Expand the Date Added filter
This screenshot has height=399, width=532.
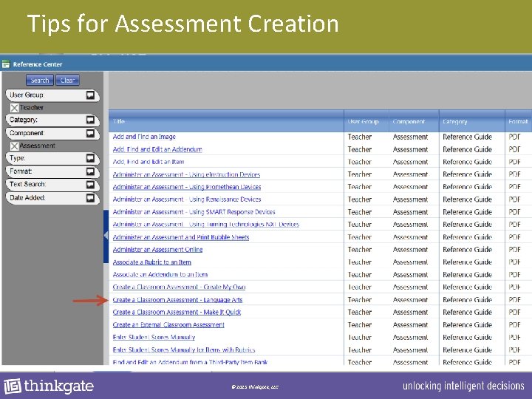(x=90, y=198)
